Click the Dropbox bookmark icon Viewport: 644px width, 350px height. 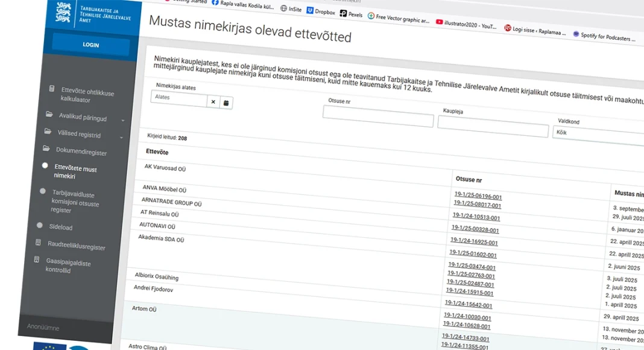pyautogui.click(x=310, y=11)
